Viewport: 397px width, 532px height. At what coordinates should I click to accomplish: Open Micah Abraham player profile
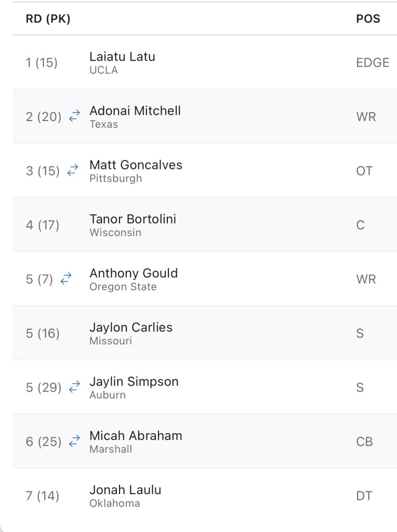[x=136, y=435]
